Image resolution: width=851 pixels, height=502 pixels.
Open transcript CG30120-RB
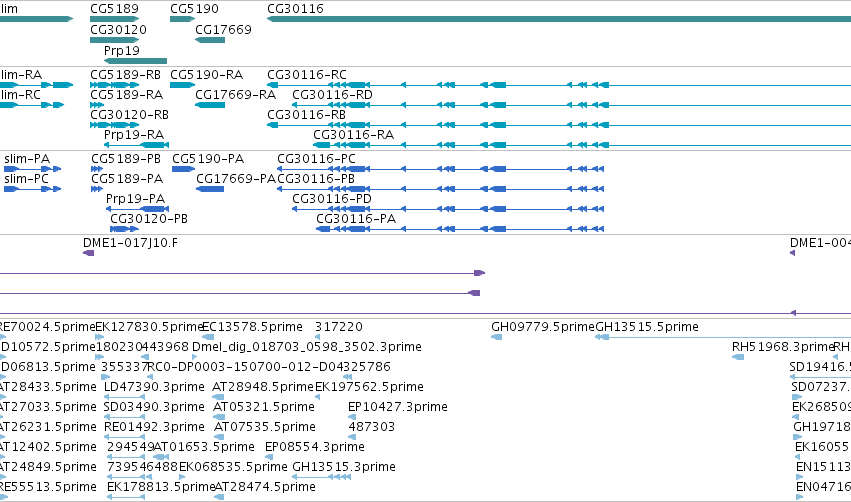click(129, 115)
